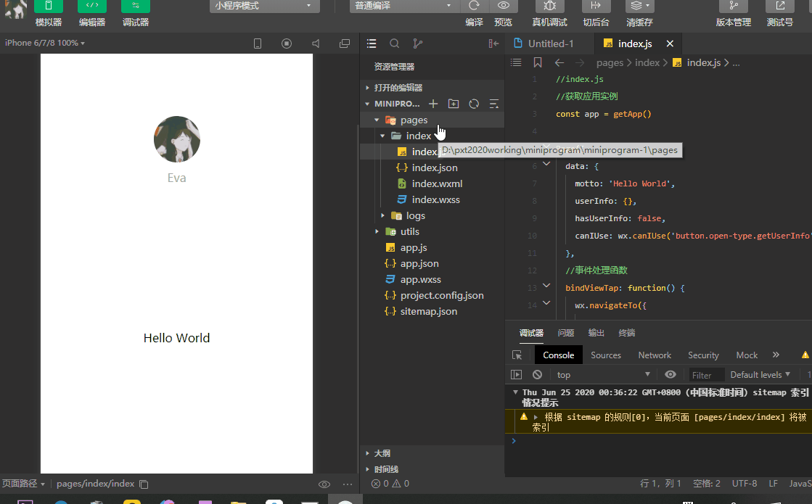Click the new file plus icon
The height and width of the screenshot is (504, 812).
click(433, 104)
